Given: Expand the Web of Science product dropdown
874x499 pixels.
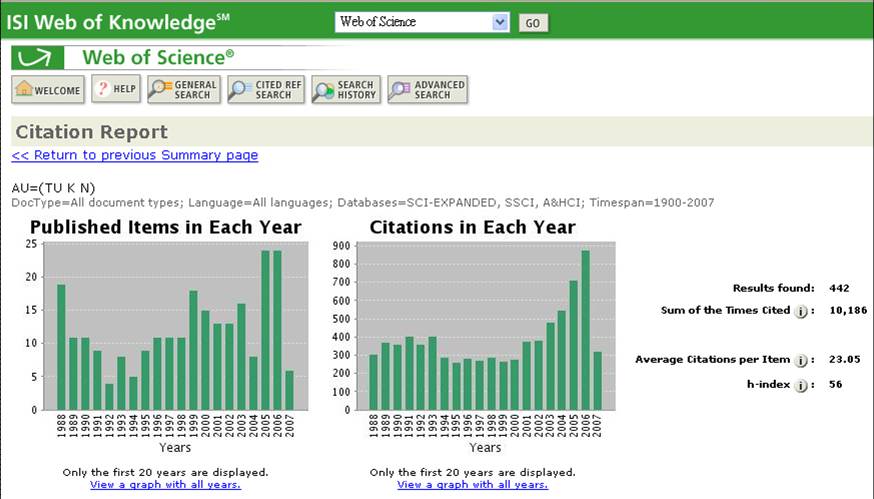Looking at the screenshot, I should 500,22.
